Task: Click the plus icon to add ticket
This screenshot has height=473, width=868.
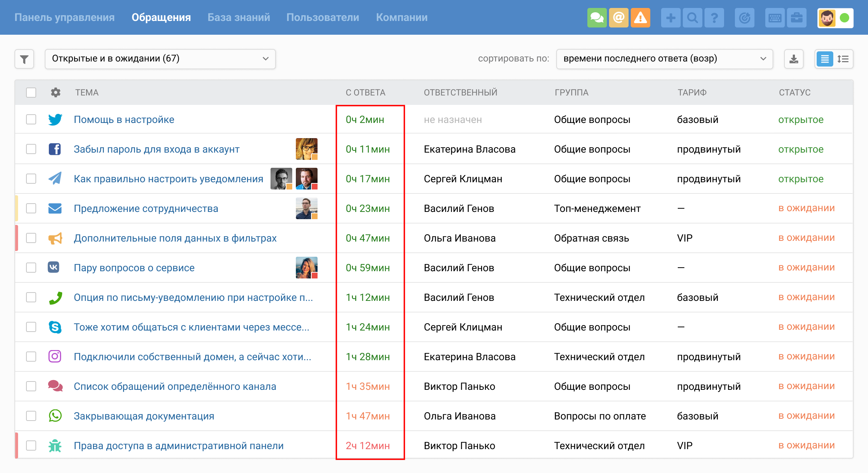Action: coord(671,18)
